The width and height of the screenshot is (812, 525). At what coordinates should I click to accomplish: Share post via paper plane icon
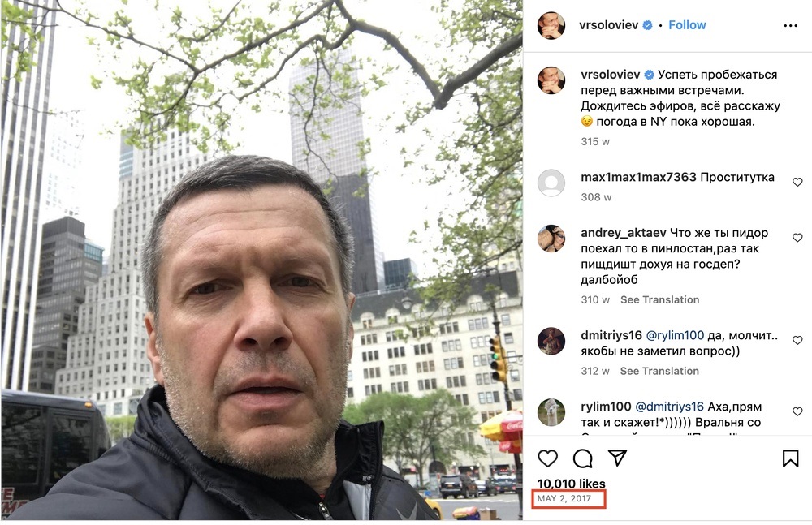pos(617,458)
